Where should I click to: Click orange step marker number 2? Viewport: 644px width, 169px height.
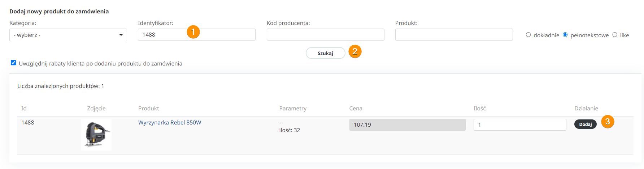pyautogui.click(x=355, y=51)
